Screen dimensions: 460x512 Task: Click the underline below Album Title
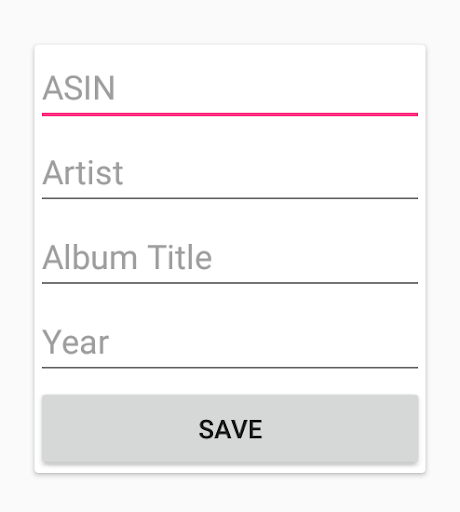click(x=230, y=283)
